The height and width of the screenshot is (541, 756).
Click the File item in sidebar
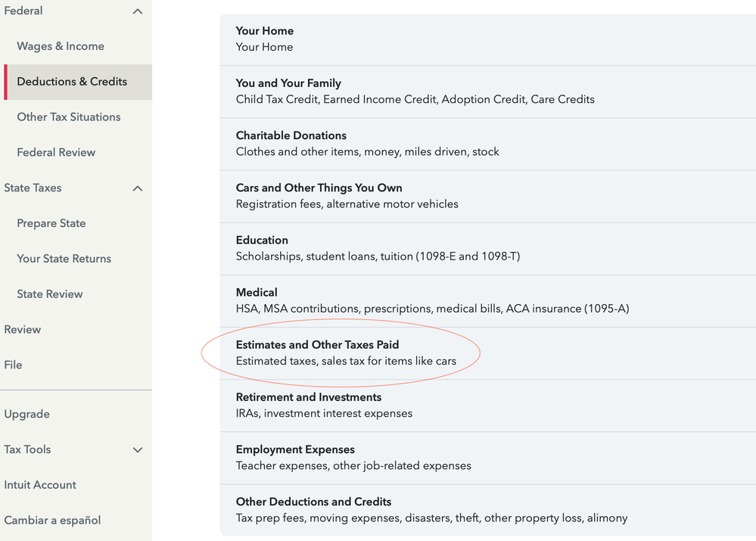coord(13,365)
